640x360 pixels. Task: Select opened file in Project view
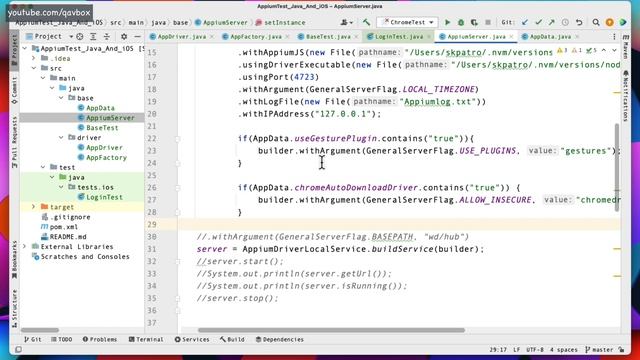(x=80, y=37)
